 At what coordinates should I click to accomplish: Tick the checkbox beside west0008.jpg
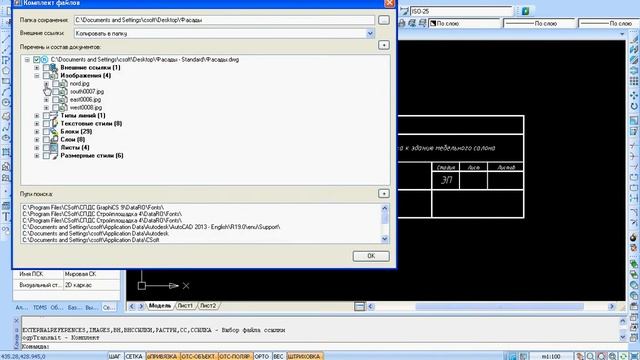tap(56, 108)
